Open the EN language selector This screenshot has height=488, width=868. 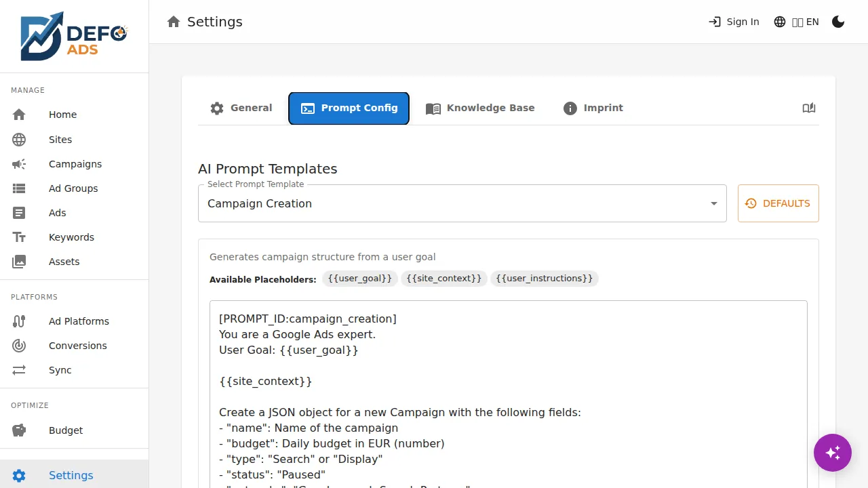796,22
